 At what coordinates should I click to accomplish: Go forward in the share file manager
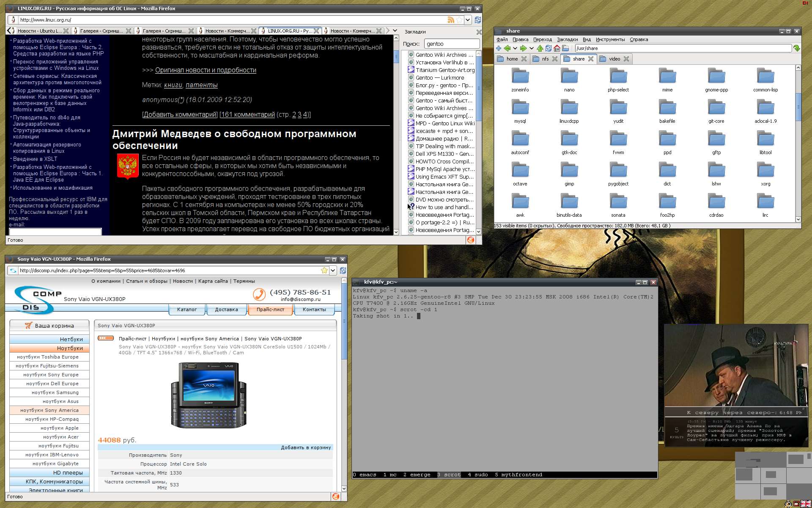coord(523,48)
